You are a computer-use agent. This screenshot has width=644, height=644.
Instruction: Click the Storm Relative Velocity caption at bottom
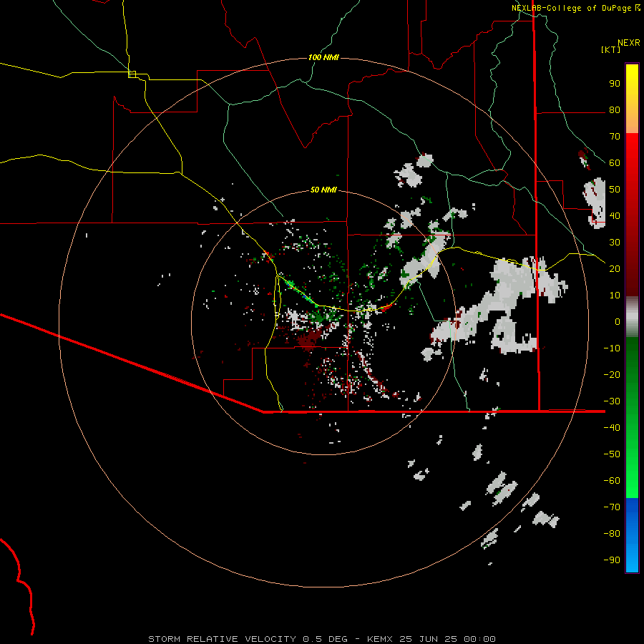click(321, 639)
